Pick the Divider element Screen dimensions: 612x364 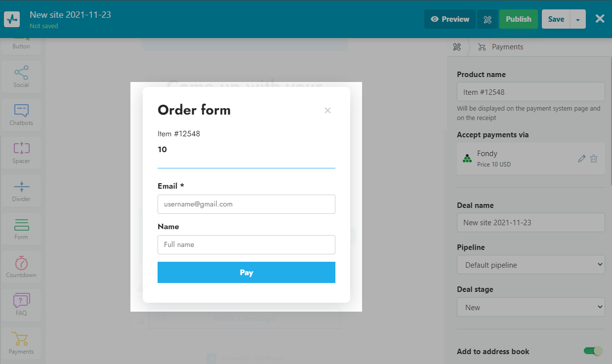21,190
